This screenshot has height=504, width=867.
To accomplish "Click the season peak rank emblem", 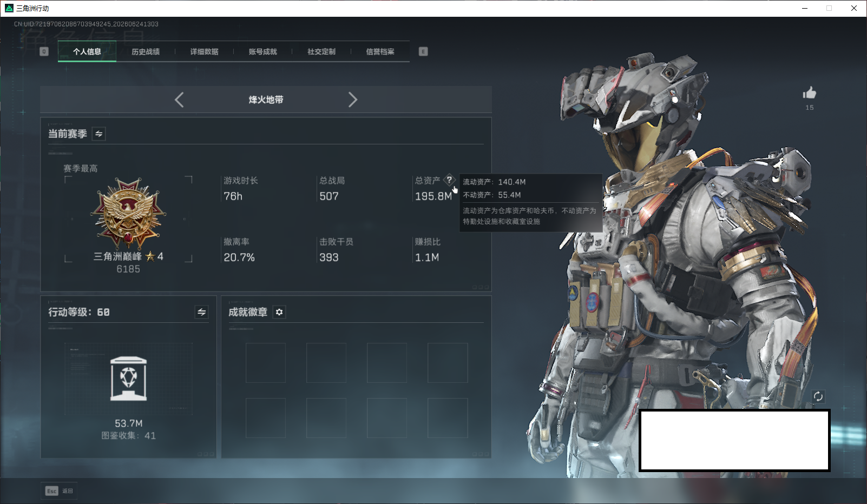I will (x=128, y=215).
